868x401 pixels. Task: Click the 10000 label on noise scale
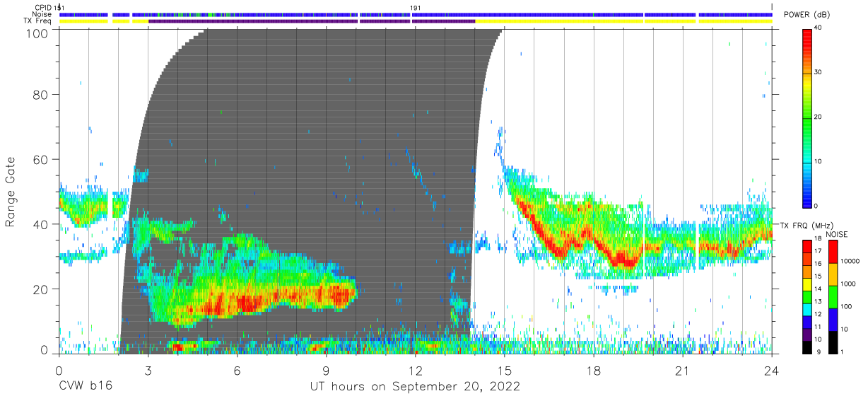tap(849, 262)
